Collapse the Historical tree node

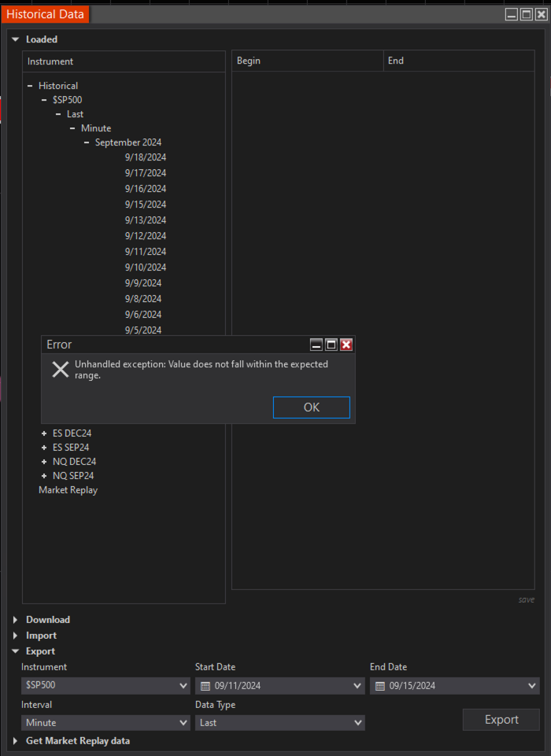pyautogui.click(x=30, y=86)
